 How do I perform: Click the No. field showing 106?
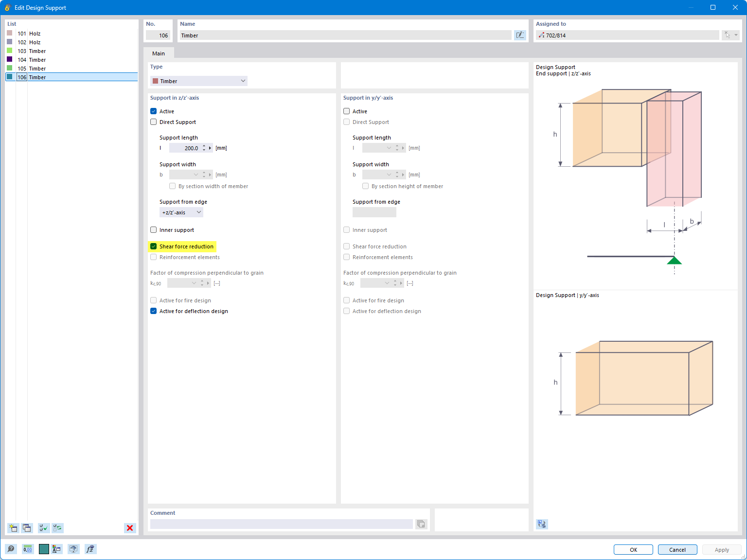click(158, 35)
